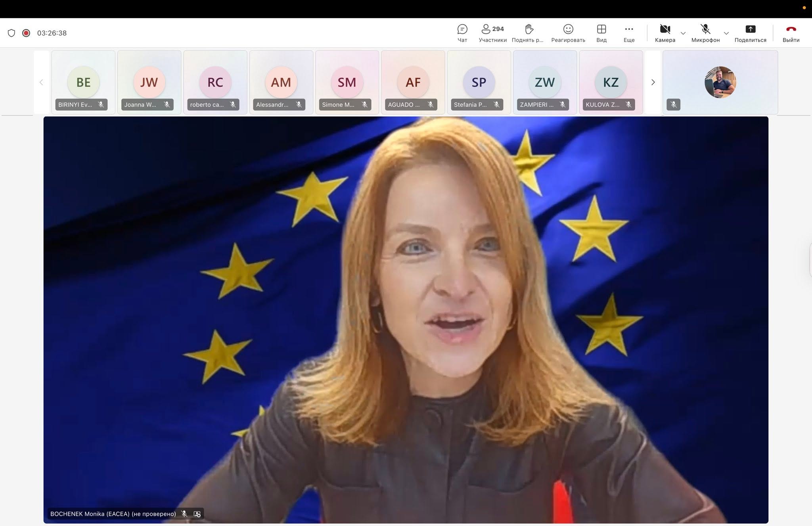Image resolution: width=812 pixels, height=526 pixels.
Task: Raise hand with the Поднять р... button
Action: pos(528,33)
